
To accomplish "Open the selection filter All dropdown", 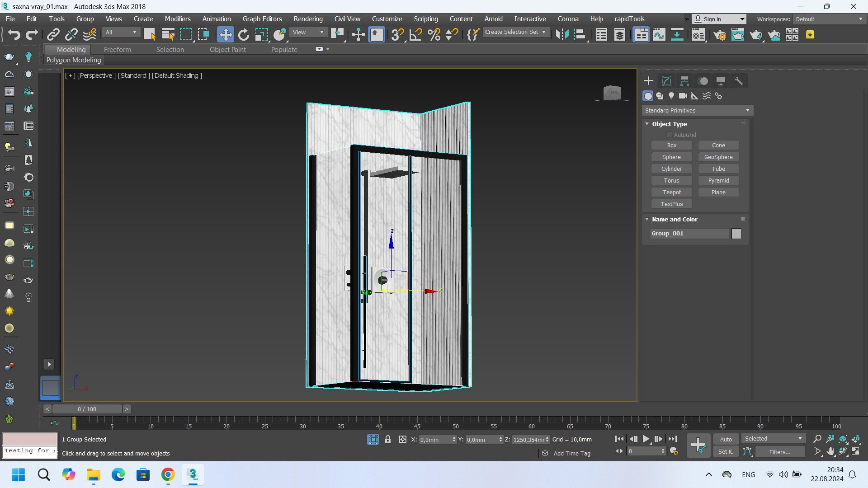I will point(121,33).
